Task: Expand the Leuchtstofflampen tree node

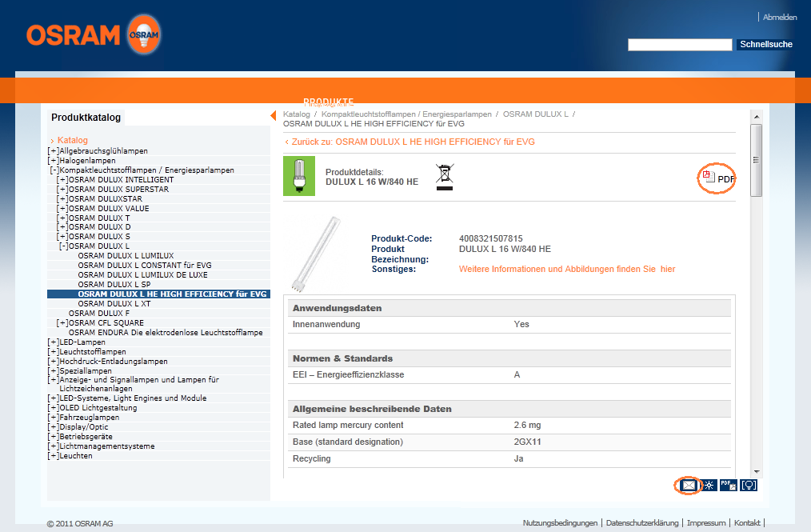Action: 54,352
